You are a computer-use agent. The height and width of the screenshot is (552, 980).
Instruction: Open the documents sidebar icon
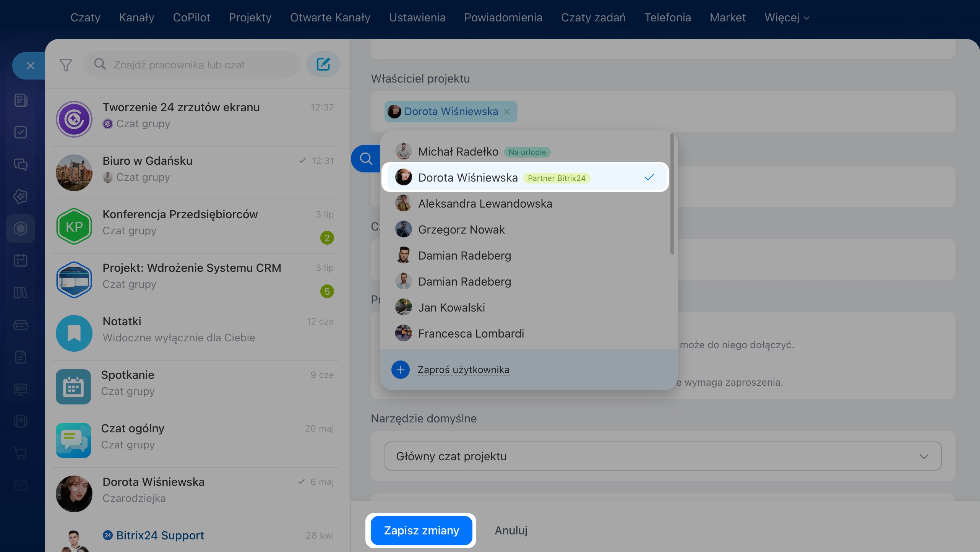[21, 357]
